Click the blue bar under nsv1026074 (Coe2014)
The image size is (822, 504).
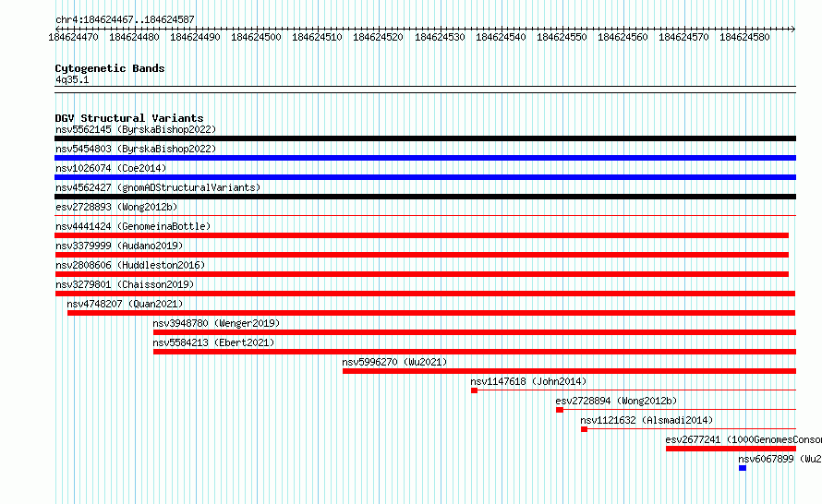[425, 177]
